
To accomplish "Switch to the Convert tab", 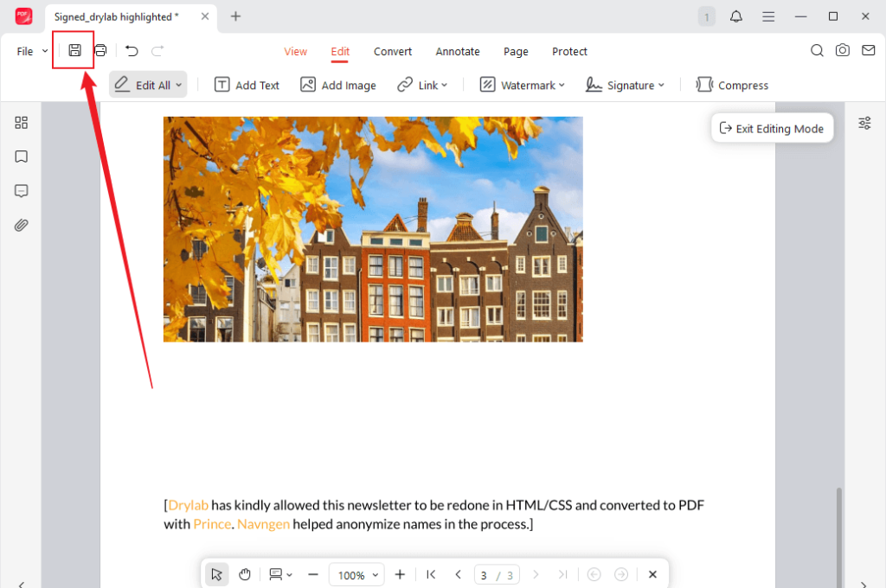I will tap(392, 51).
